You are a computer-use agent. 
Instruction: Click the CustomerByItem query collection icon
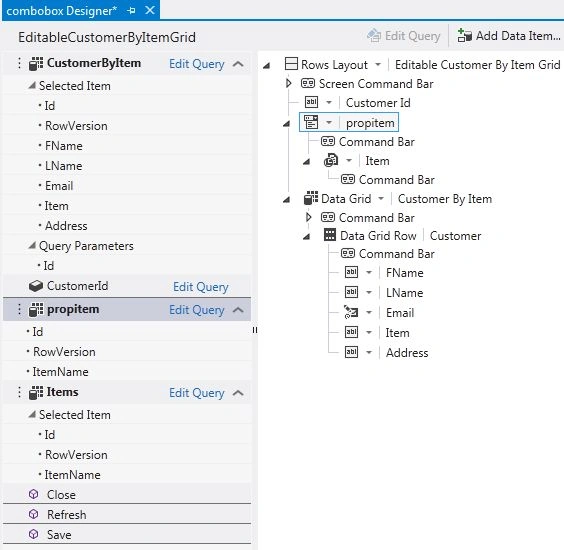(36, 63)
